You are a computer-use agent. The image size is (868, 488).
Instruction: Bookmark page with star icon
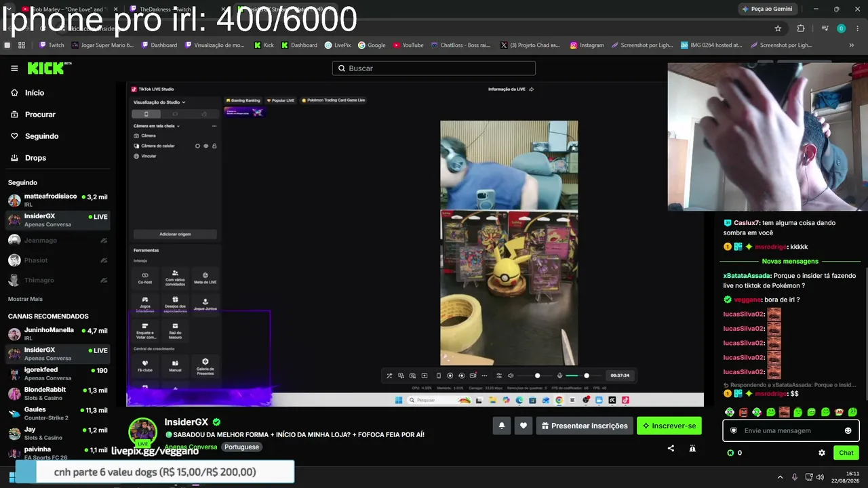778,28
